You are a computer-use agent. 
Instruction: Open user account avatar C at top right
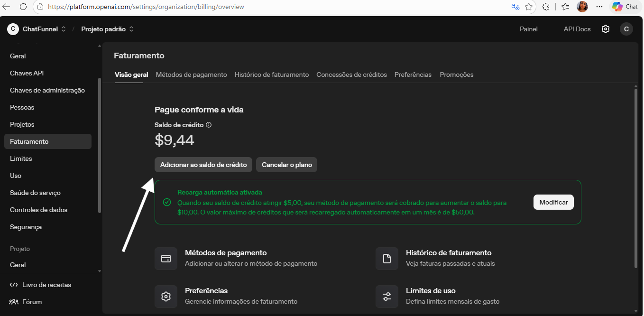(x=626, y=29)
